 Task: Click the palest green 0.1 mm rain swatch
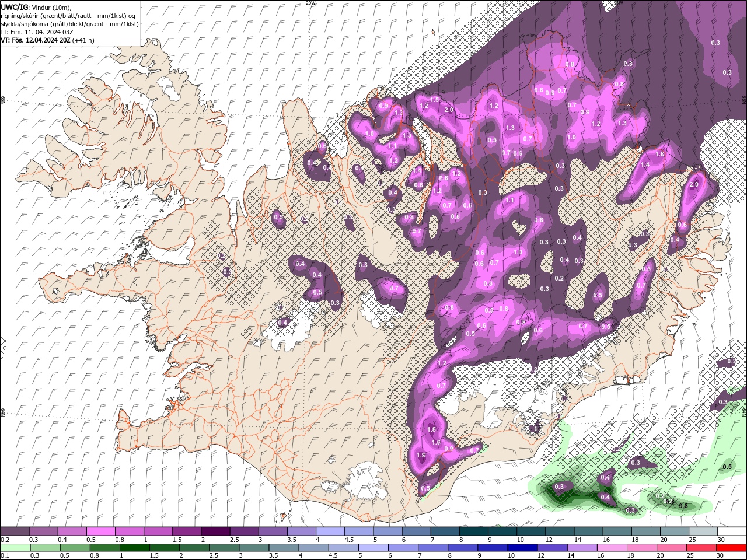click(x=15, y=548)
